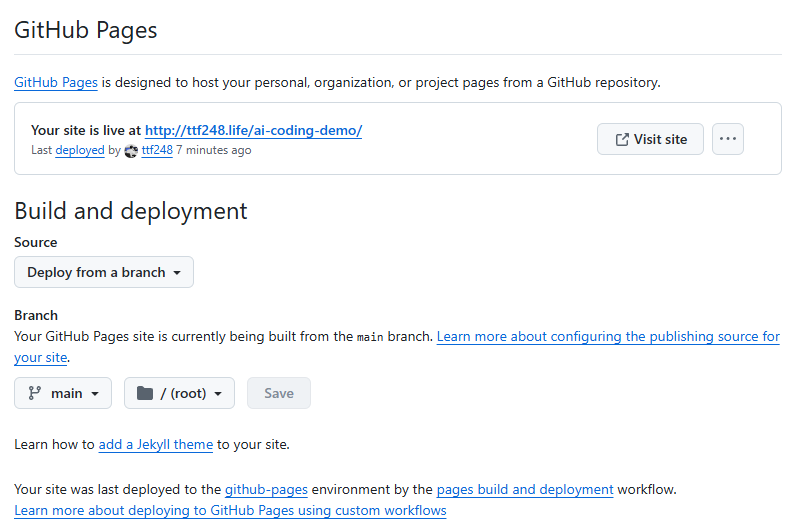
Task: Open the three-dot more options menu
Action: 728,139
